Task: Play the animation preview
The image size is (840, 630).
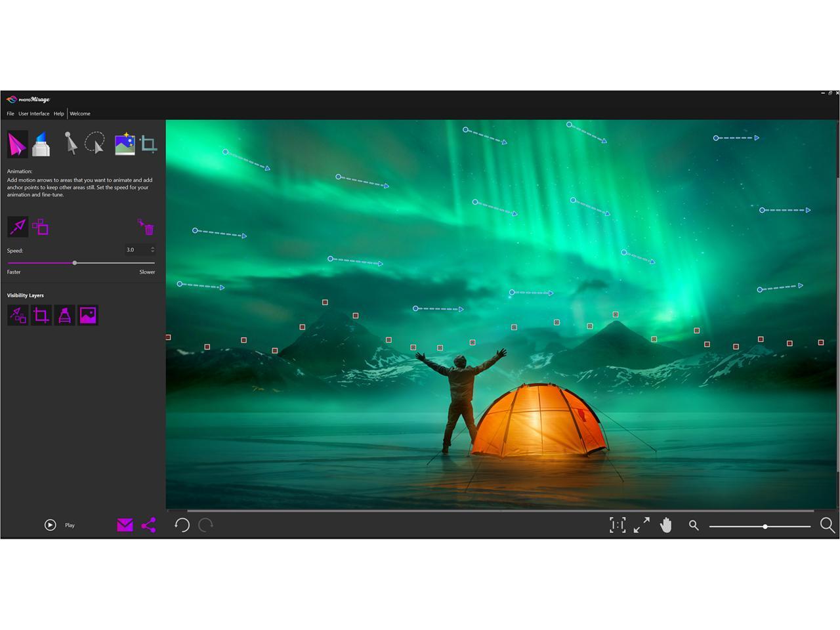Action: [x=51, y=525]
